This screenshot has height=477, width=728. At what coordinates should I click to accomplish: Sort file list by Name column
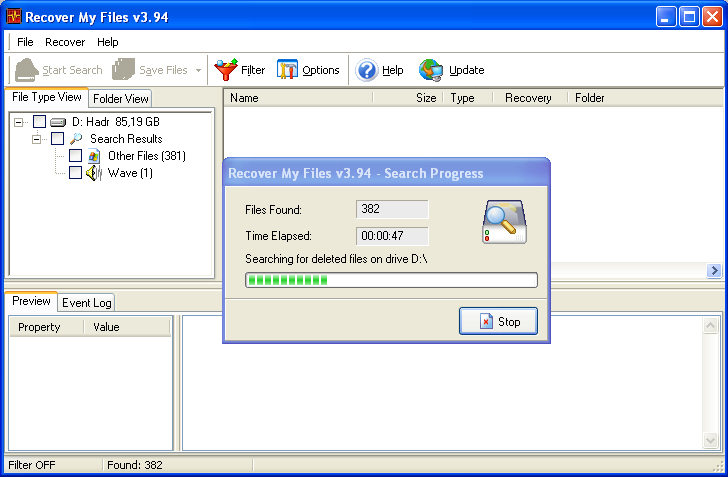tap(299, 98)
